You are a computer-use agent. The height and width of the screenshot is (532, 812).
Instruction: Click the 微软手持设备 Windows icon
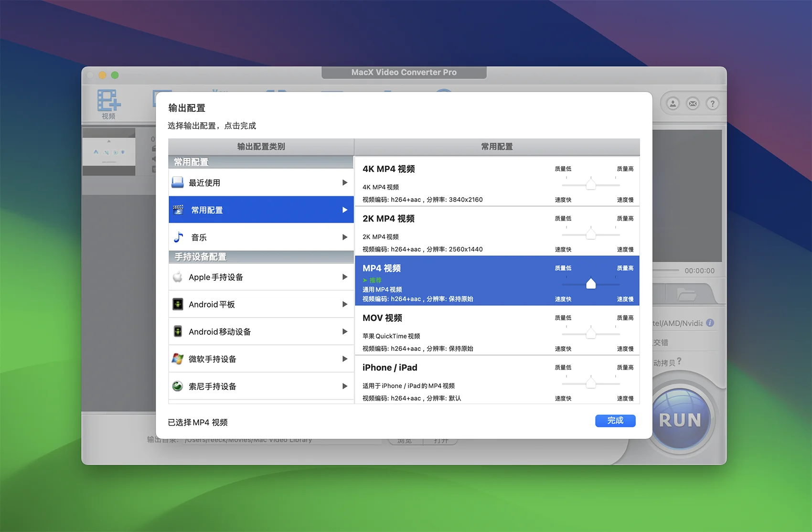178,359
